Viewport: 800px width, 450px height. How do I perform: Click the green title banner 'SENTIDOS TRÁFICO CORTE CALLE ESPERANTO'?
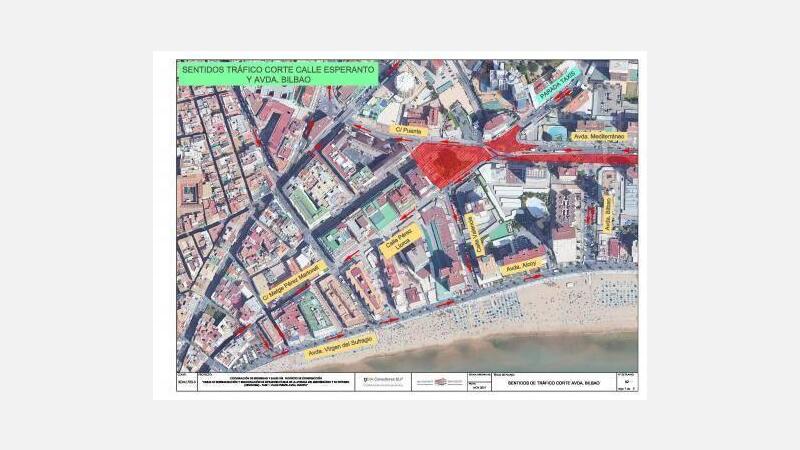tap(278, 74)
